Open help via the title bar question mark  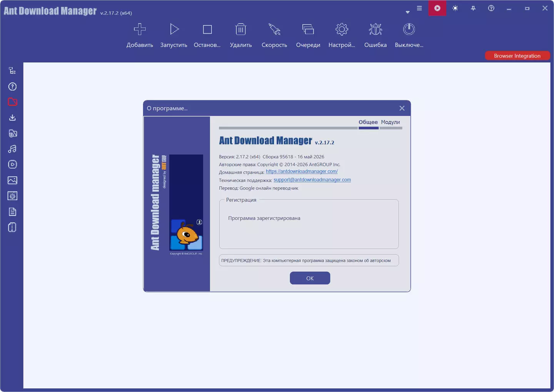click(491, 8)
